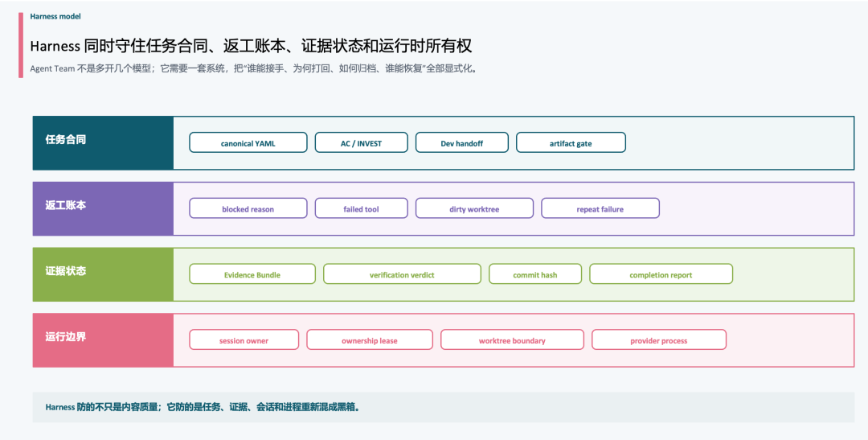Select the 'artifact gate' pill
The width and height of the screenshot is (868, 440).
571,143
